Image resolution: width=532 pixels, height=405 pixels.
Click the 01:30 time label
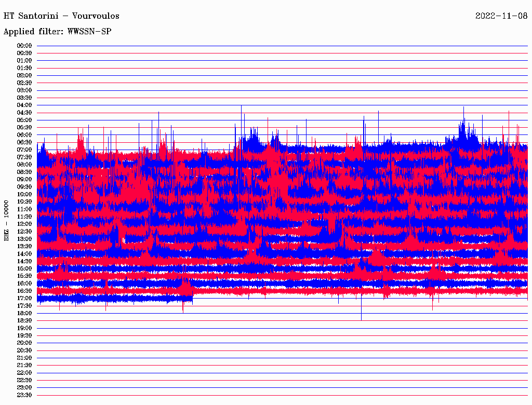(24, 68)
